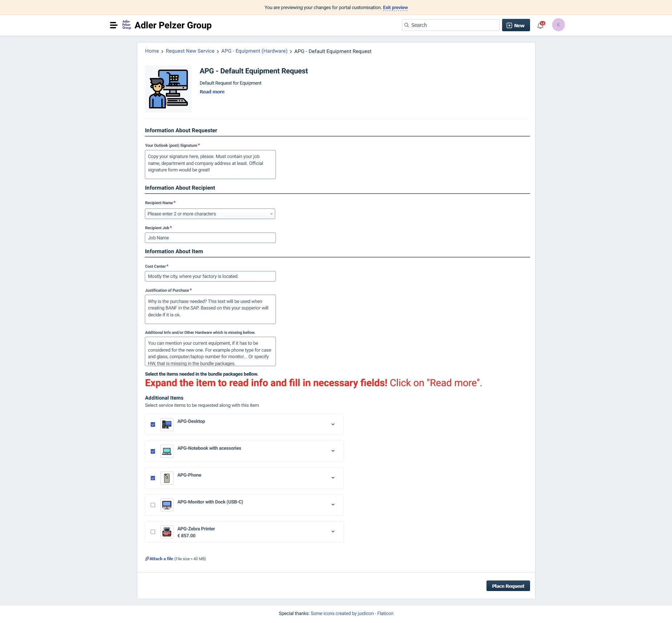Expand the APG-Notebook with acessories details
The image size is (672, 623).
333,451
